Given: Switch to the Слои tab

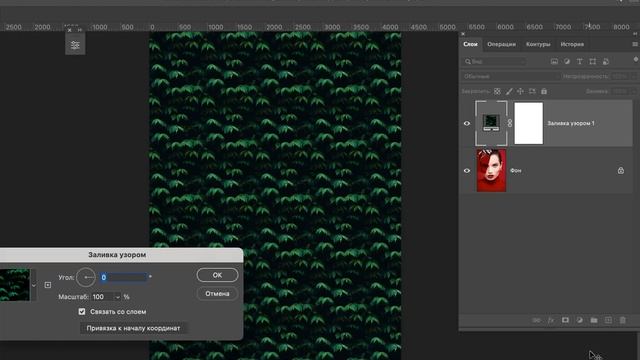Looking at the screenshot, I should coord(470,44).
